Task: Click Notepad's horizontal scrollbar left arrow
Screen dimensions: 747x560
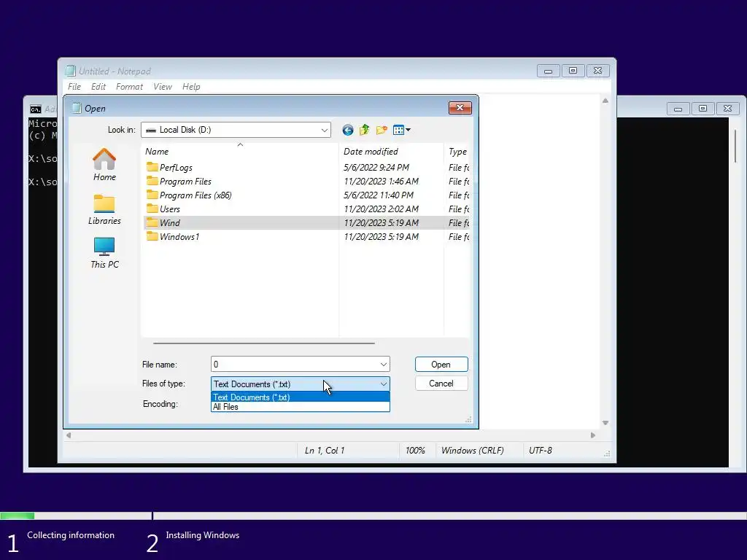Action: pos(69,435)
